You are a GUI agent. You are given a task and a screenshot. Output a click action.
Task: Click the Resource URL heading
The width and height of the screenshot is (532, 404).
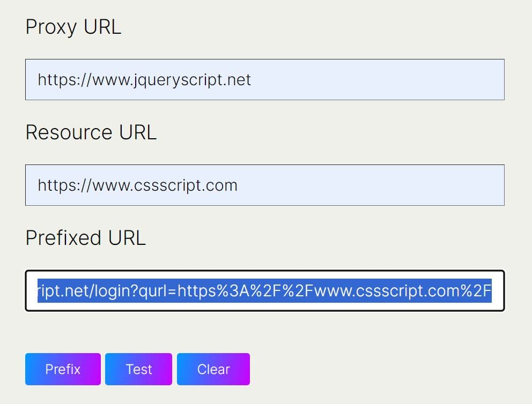pos(91,132)
